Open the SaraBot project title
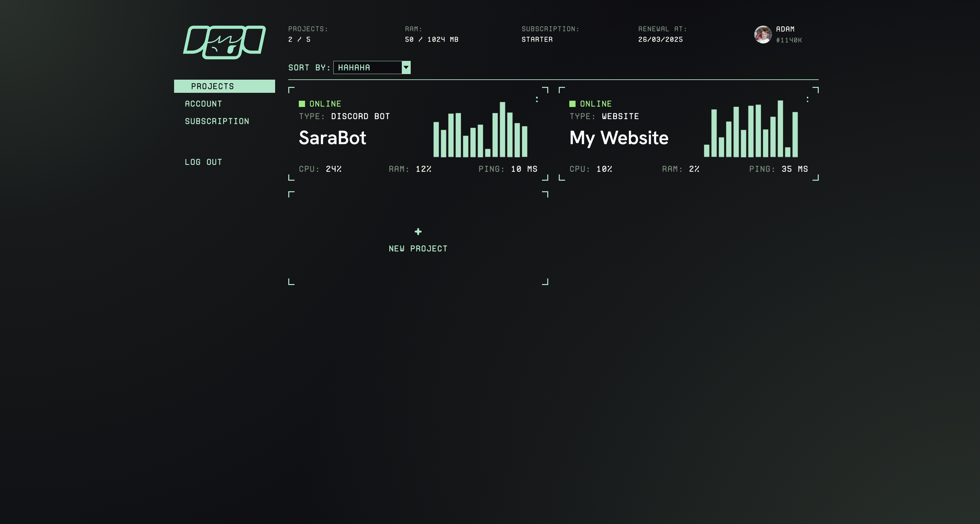 pyautogui.click(x=332, y=138)
